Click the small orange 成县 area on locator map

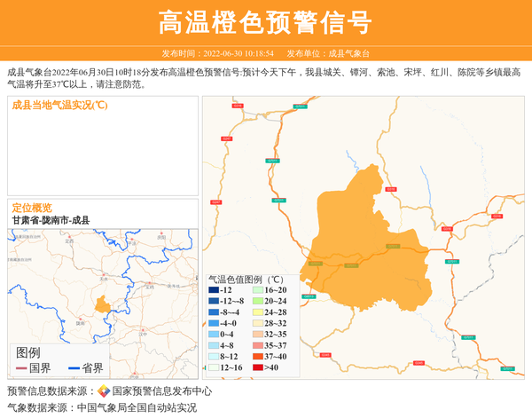click(x=103, y=304)
